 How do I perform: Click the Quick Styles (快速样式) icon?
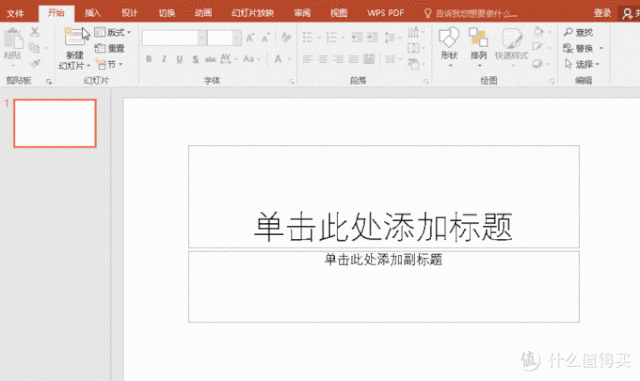[x=511, y=38]
